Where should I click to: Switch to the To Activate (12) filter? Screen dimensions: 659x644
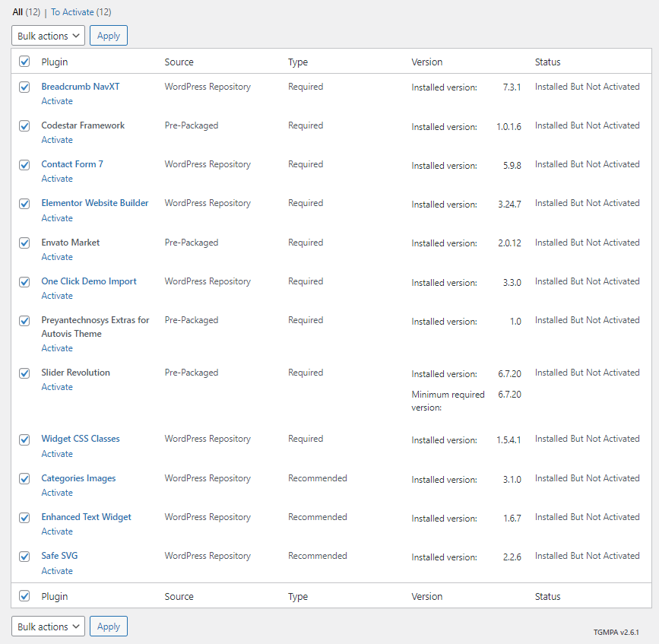81,11
